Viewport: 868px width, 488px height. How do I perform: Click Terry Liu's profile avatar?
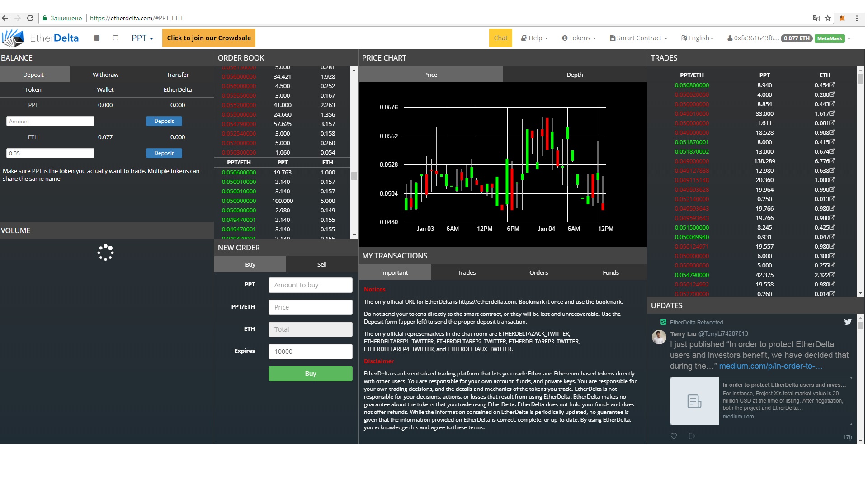(659, 337)
